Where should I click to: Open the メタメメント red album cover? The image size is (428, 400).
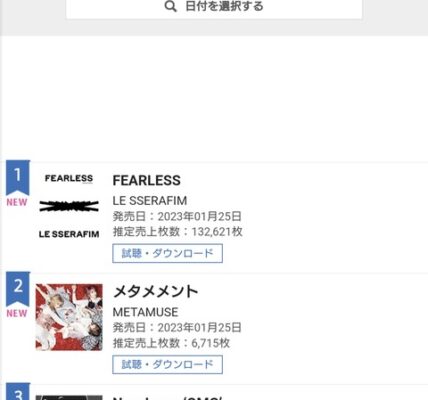pyautogui.click(x=69, y=317)
